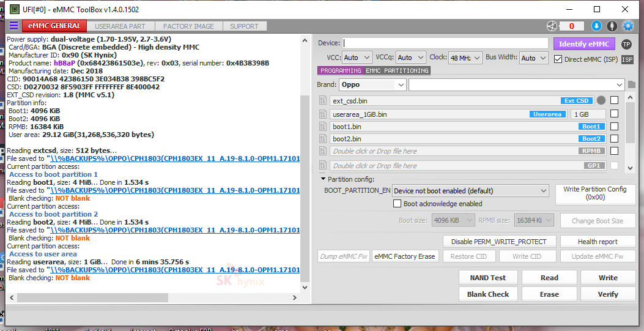
Task: Select the EMMC PARTITIONING sub-tab
Action: tap(397, 70)
